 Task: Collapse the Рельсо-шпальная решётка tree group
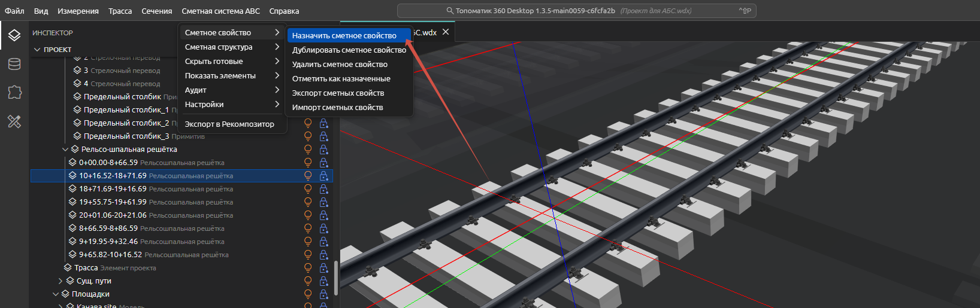click(x=65, y=150)
